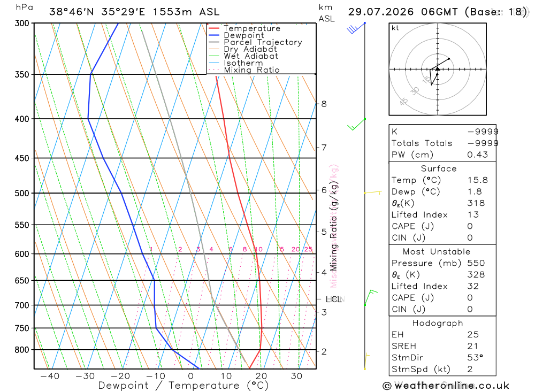Click the hodograph center triangle marker

pos(438,70)
